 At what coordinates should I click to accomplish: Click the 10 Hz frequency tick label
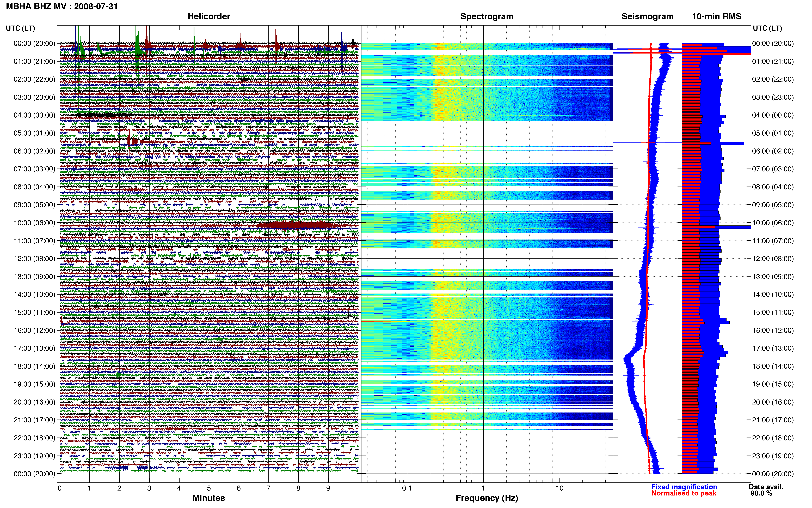coord(559,488)
